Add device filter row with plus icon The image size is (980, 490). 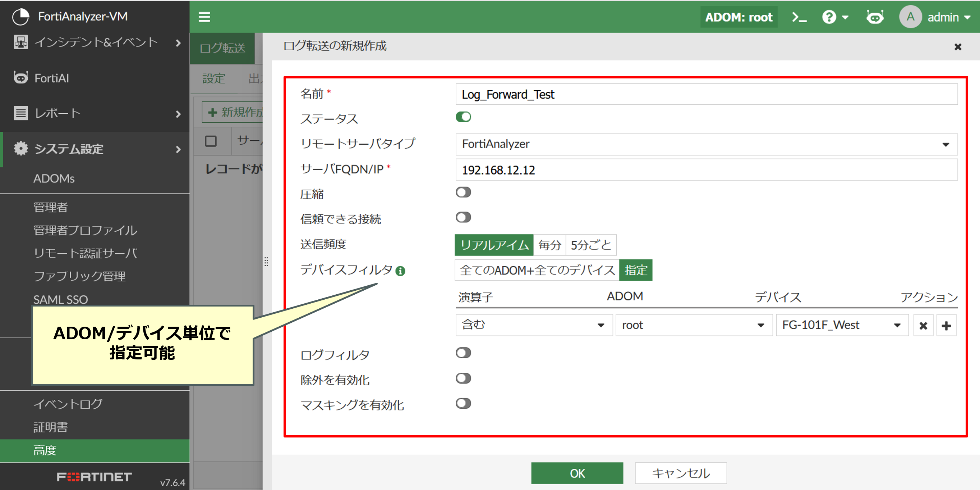[x=946, y=326]
